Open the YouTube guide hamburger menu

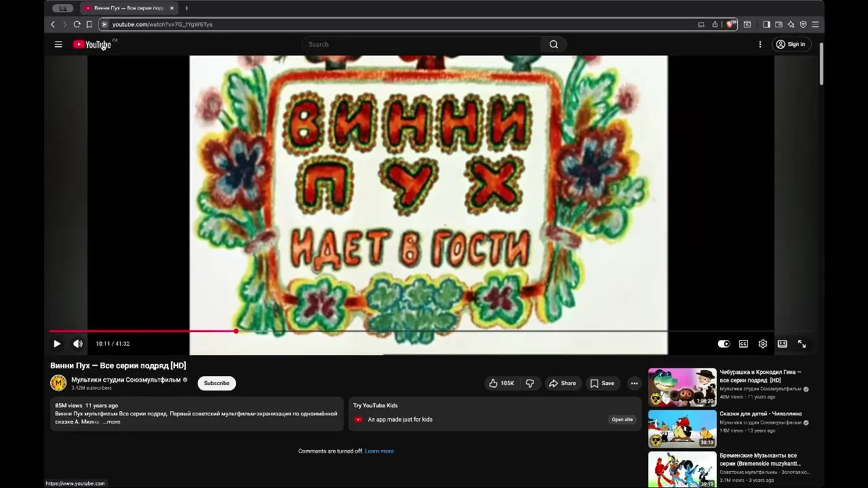(58, 44)
